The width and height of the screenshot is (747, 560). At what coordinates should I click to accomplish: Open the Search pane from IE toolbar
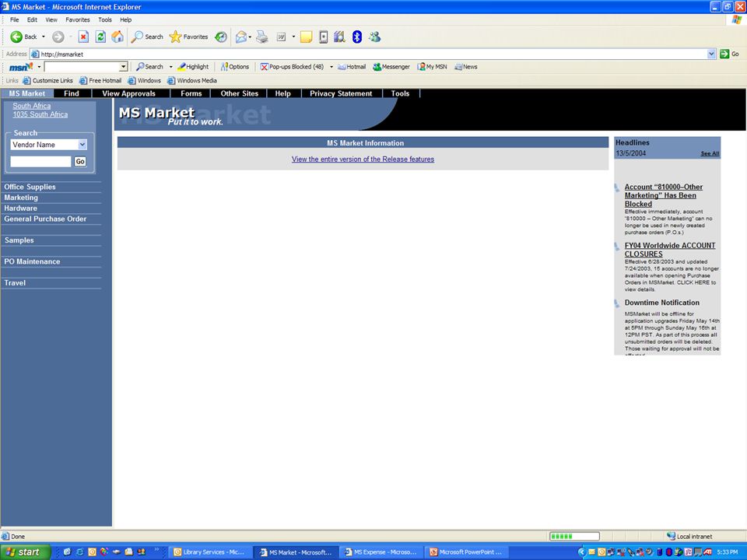(147, 37)
